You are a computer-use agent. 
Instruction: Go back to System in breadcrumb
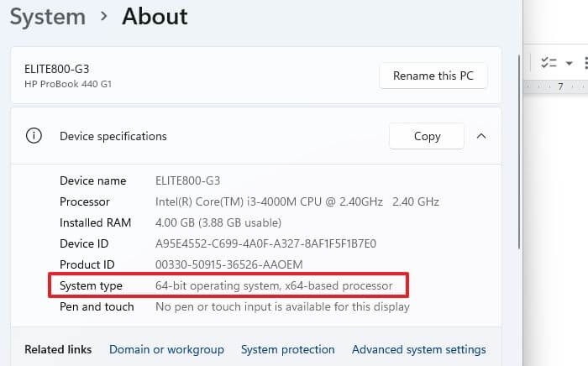point(48,16)
